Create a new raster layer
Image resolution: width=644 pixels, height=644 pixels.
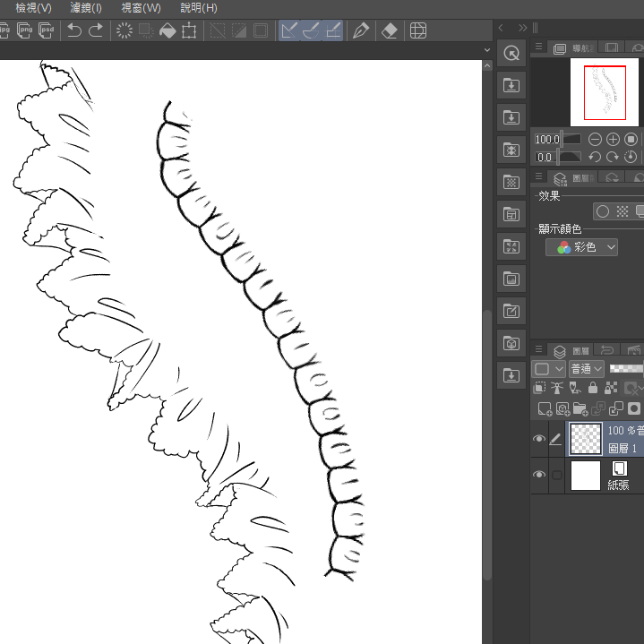click(x=545, y=408)
